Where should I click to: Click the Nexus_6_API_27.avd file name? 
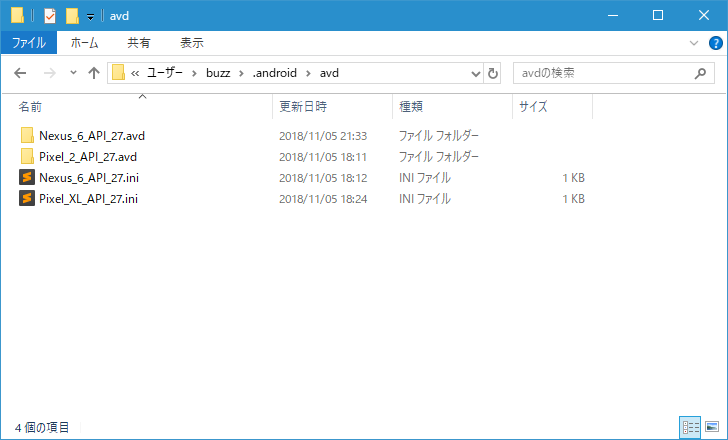pos(92,136)
